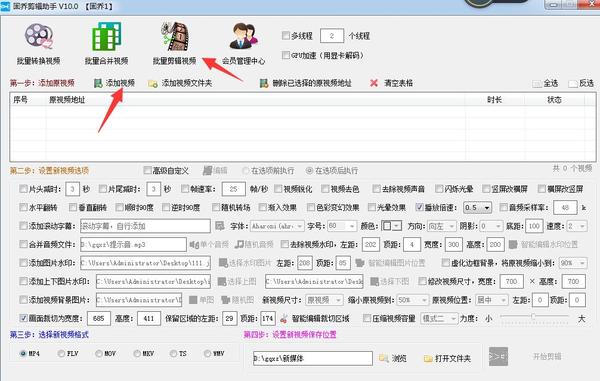Click 选择水印图片
600x381 pixels.
[x=245, y=263]
